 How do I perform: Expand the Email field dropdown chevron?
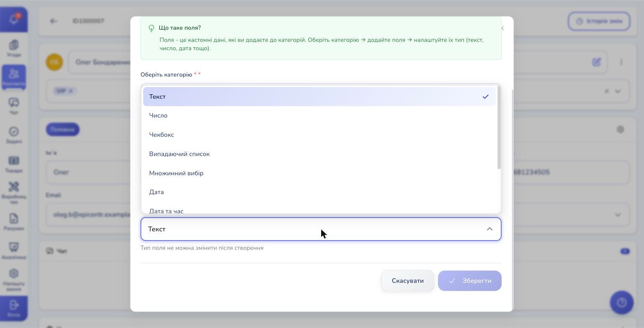pyautogui.click(x=618, y=215)
